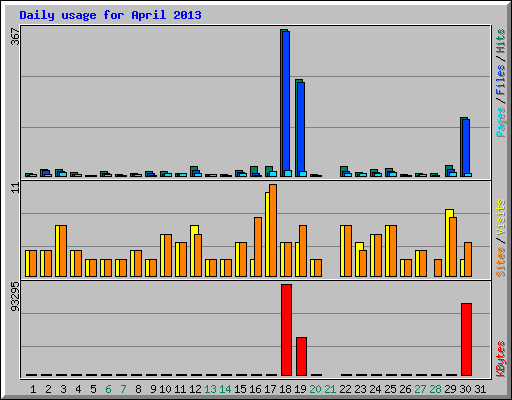Click day 12 on the x-axis

[195, 389]
